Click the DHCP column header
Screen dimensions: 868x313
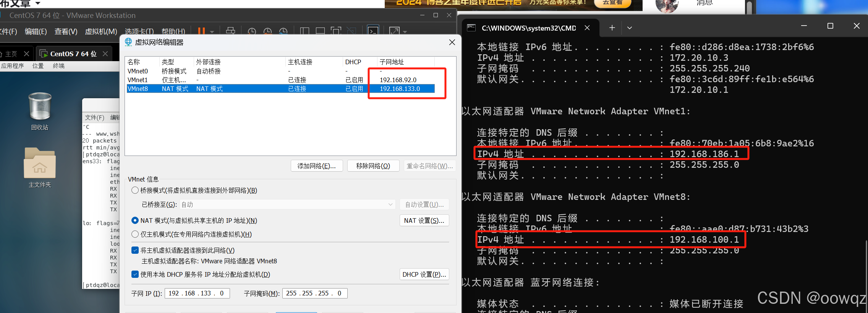click(x=360, y=62)
